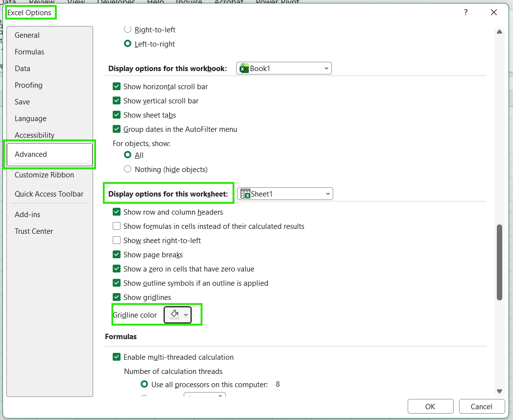Click the OK button
The width and height of the screenshot is (513, 420).
[x=430, y=406]
